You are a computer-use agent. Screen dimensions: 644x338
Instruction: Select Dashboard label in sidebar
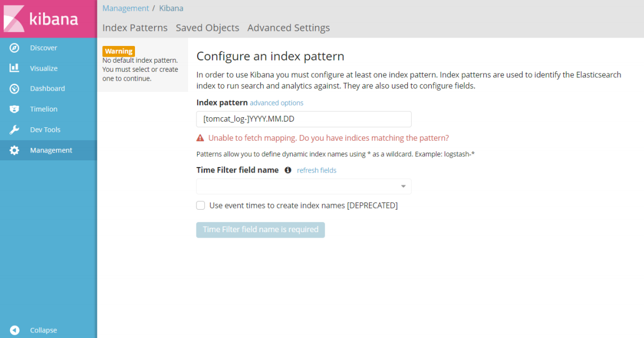point(47,89)
